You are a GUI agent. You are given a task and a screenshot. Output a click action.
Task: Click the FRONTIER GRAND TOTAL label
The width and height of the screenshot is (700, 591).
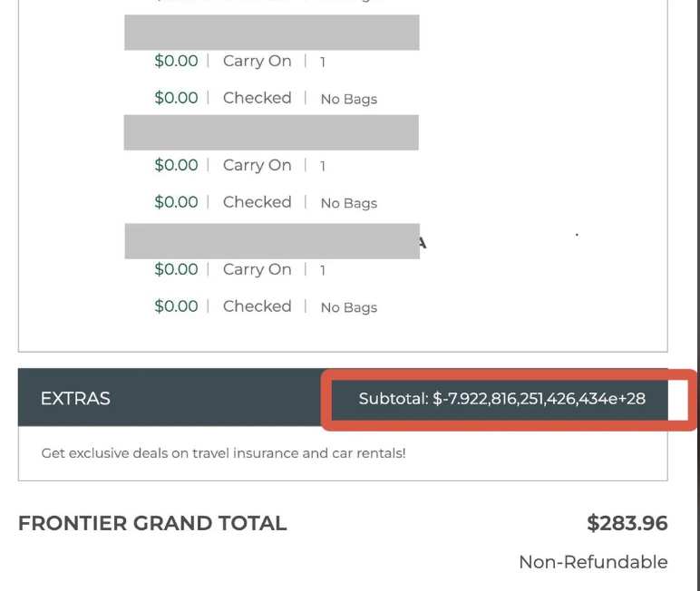[152, 523]
